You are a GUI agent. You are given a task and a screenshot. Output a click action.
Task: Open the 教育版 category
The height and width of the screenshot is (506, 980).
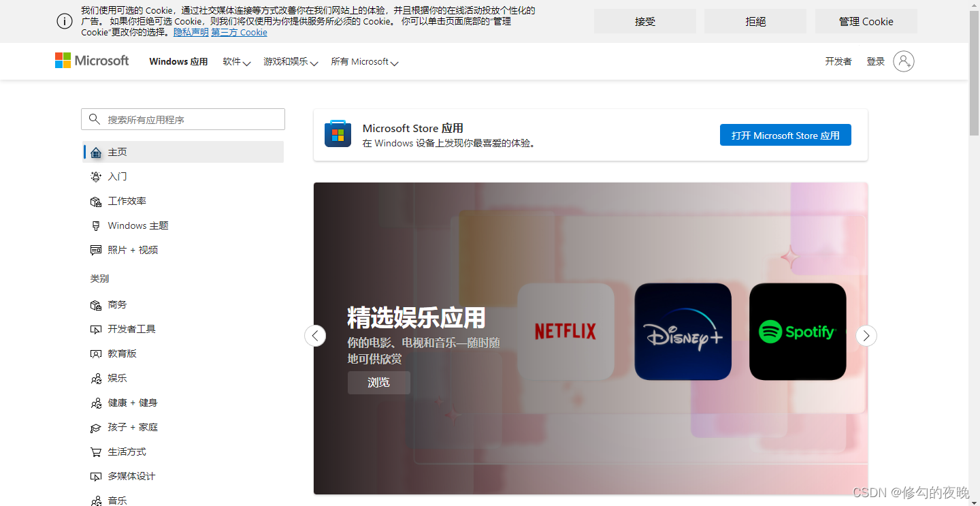point(184,353)
